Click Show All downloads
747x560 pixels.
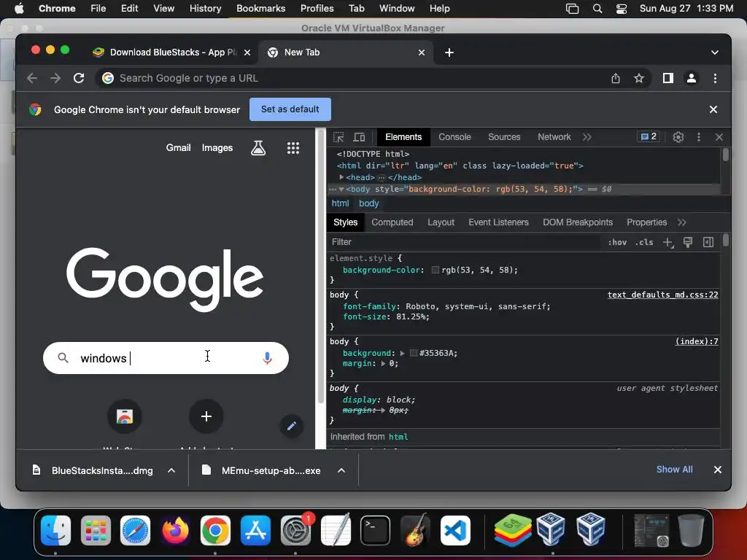click(x=675, y=470)
